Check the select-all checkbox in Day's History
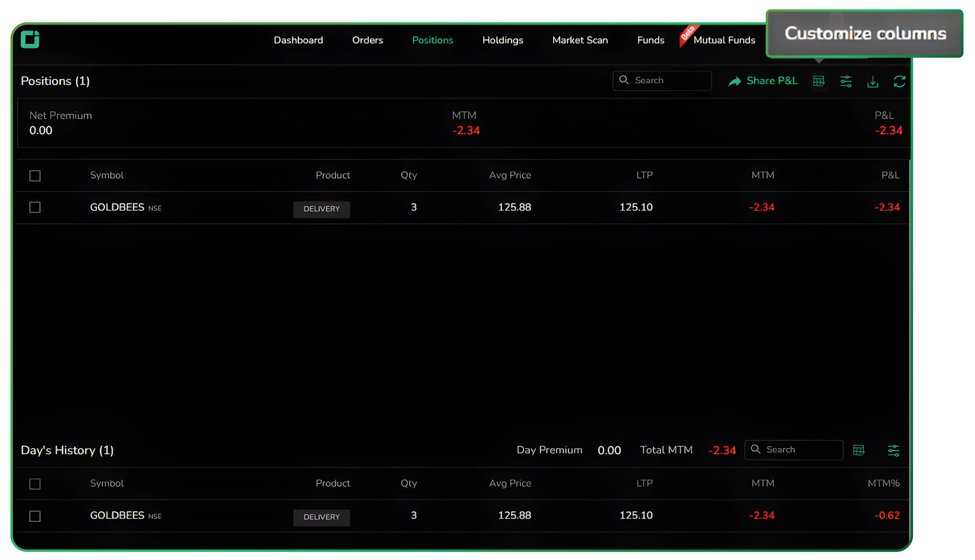 click(x=35, y=484)
